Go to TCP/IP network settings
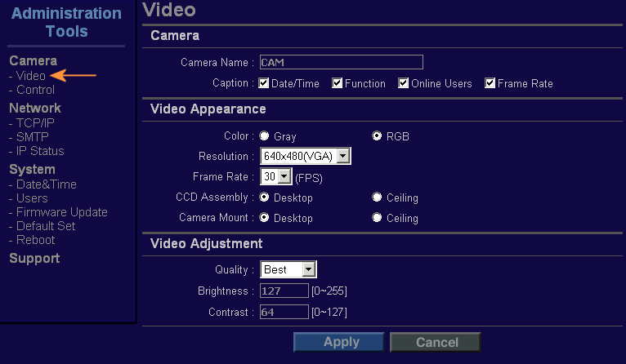 35,122
